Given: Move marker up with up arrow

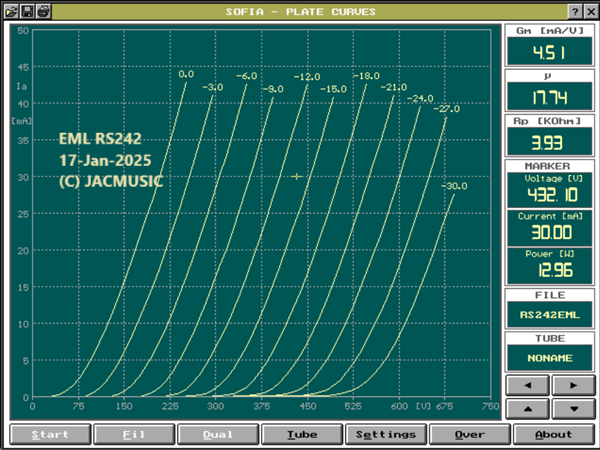Looking at the screenshot, I should point(528,409).
